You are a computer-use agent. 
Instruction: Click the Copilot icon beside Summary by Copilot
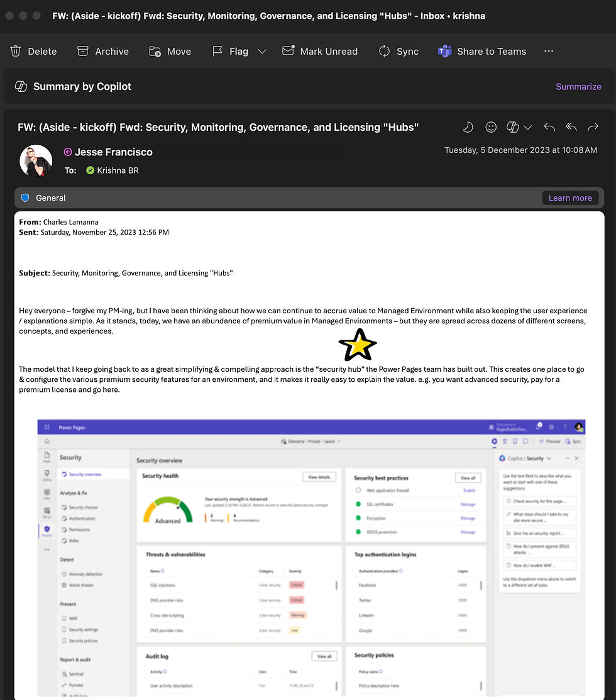tap(21, 86)
